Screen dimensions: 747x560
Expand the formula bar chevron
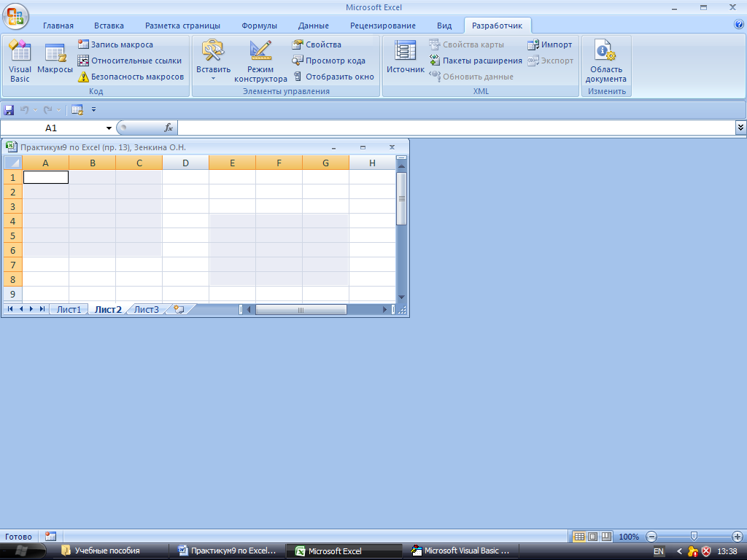(740, 127)
